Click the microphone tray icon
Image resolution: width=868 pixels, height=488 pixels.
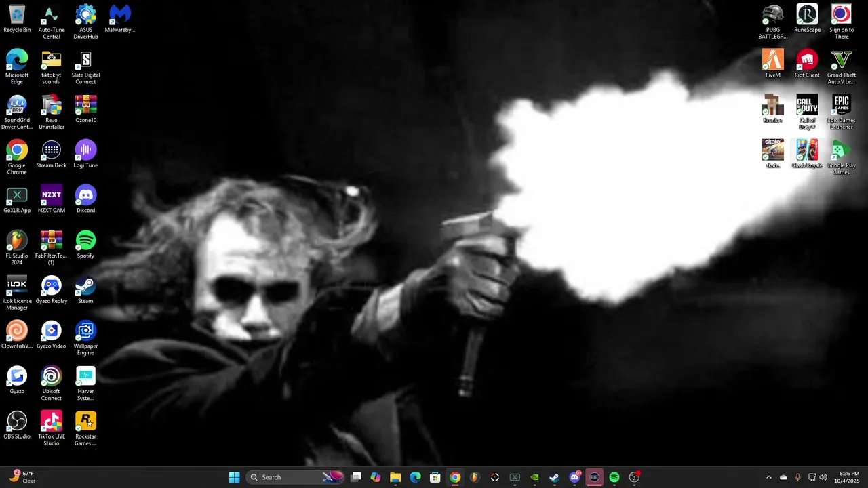(x=797, y=477)
